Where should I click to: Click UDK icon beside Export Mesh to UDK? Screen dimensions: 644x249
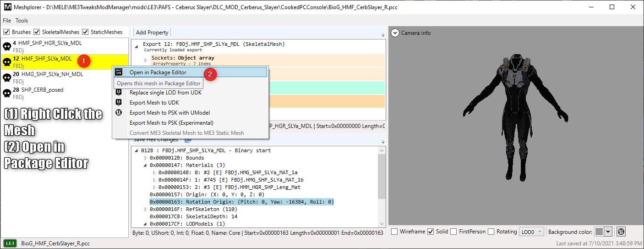pos(119,102)
